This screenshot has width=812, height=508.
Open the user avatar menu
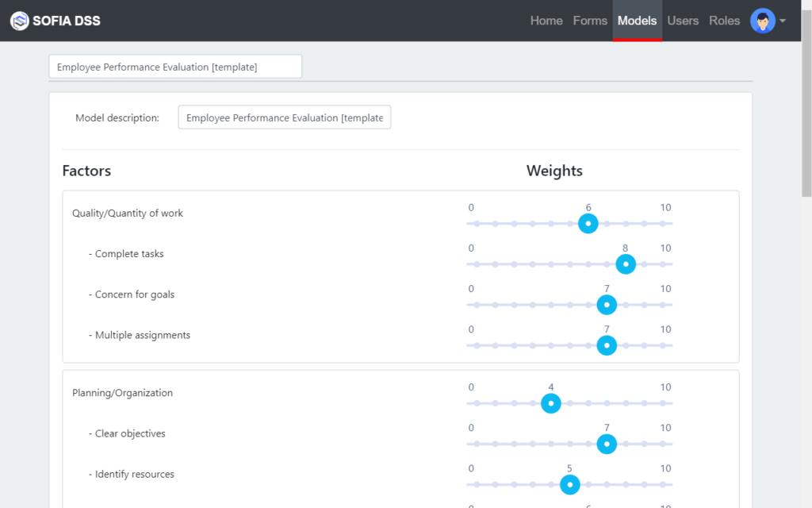[x=762, y=21]
